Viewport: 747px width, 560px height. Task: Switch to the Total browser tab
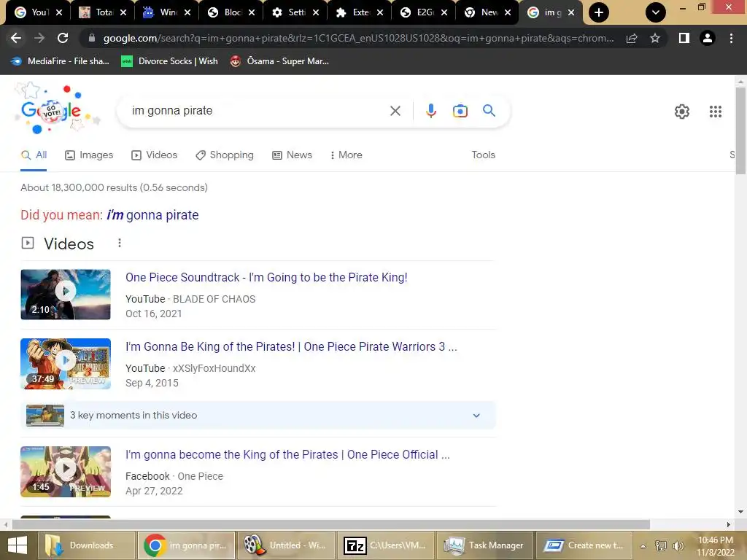[x=97, y=12]
